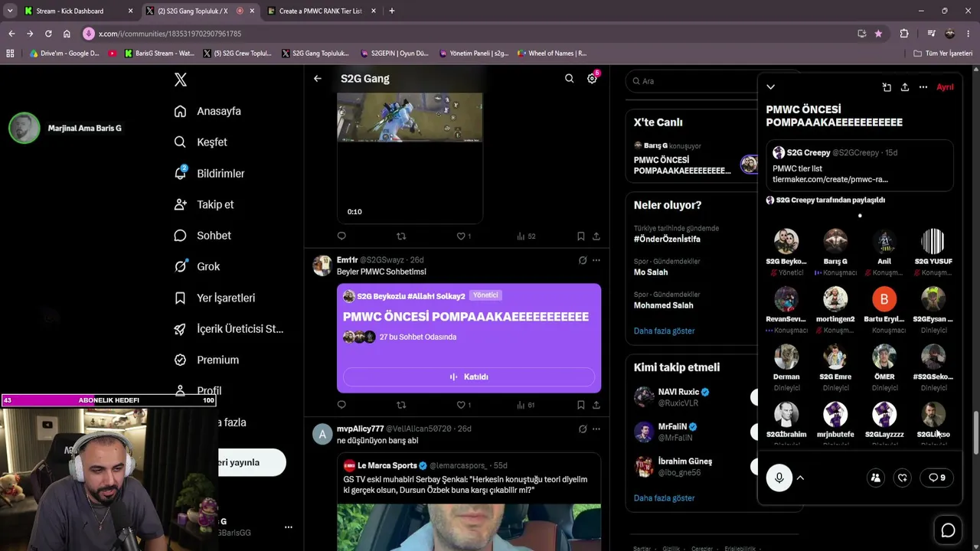Open space more options menu
Image resolution: width=980 pixels, height=551 pixels.
click(923, 87)
